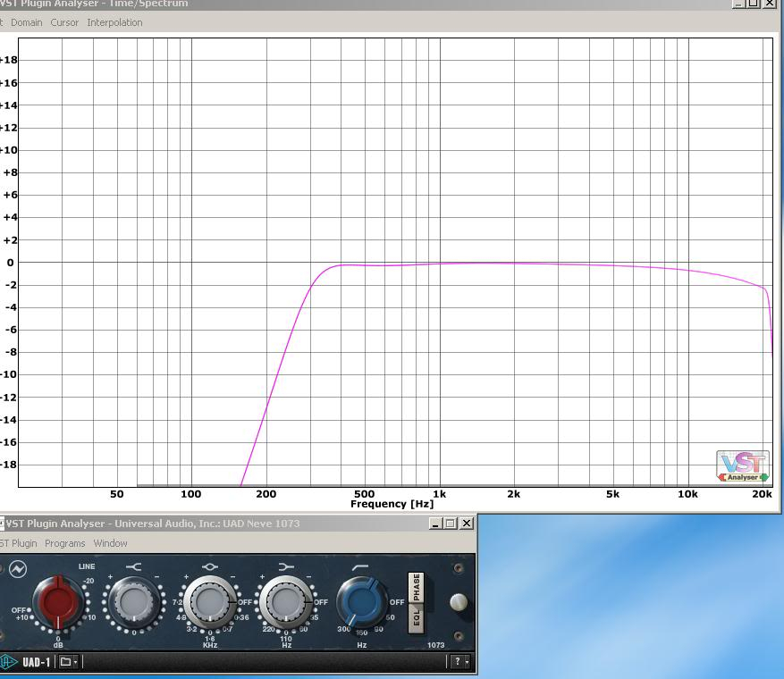Open the Cursor menu

64,22
